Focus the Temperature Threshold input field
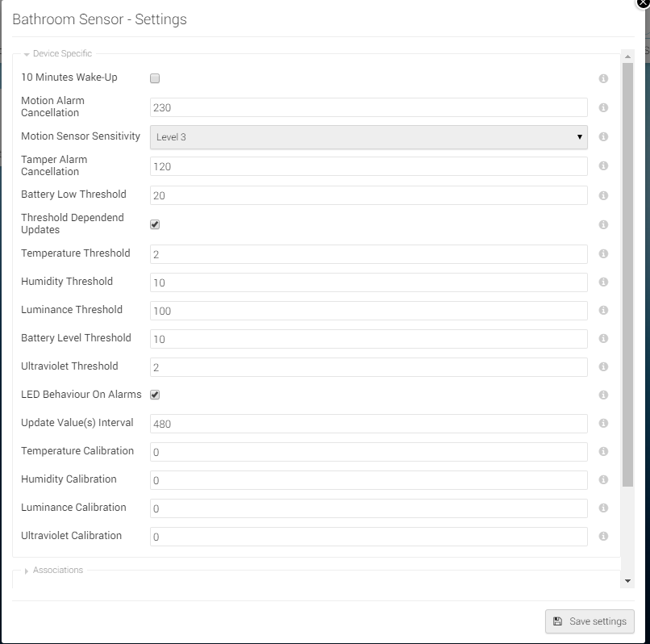The image size is (650, 644). pyautogui.click(x=369, y=254)
